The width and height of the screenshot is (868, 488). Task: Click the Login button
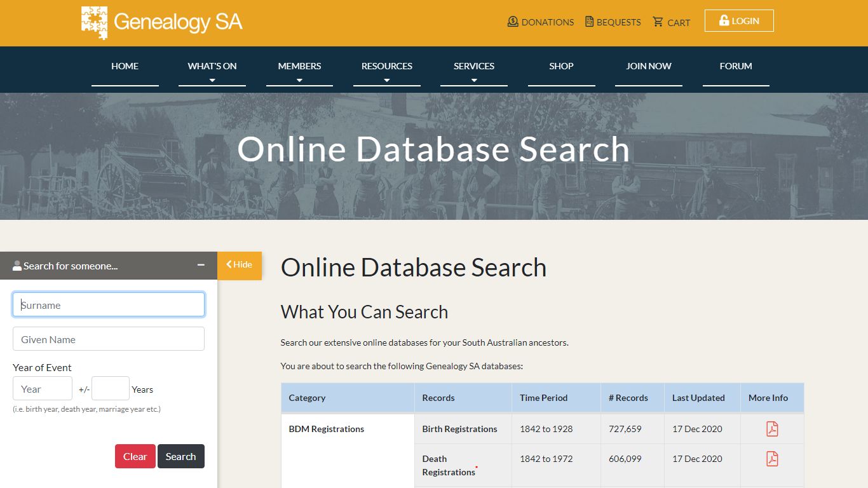tap(739, 21)
